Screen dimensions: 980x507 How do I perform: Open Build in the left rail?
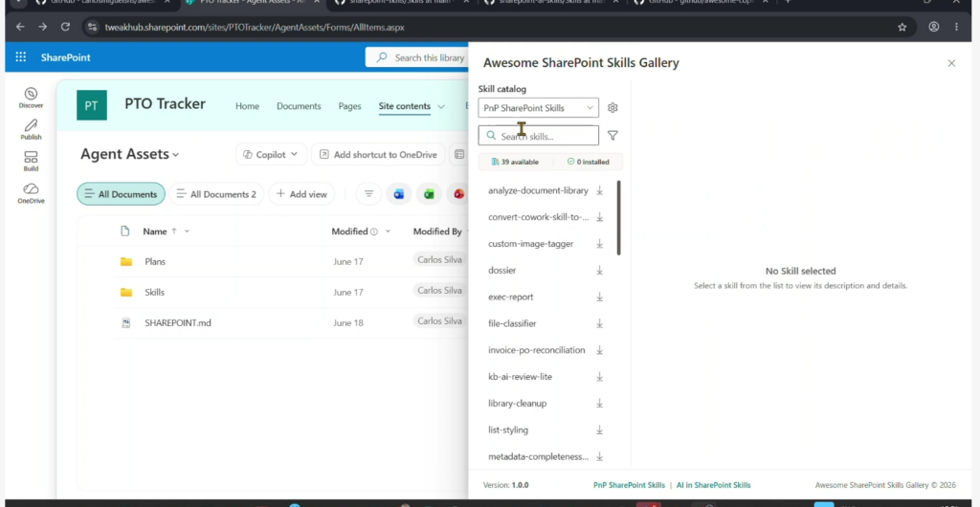[31, 162]
